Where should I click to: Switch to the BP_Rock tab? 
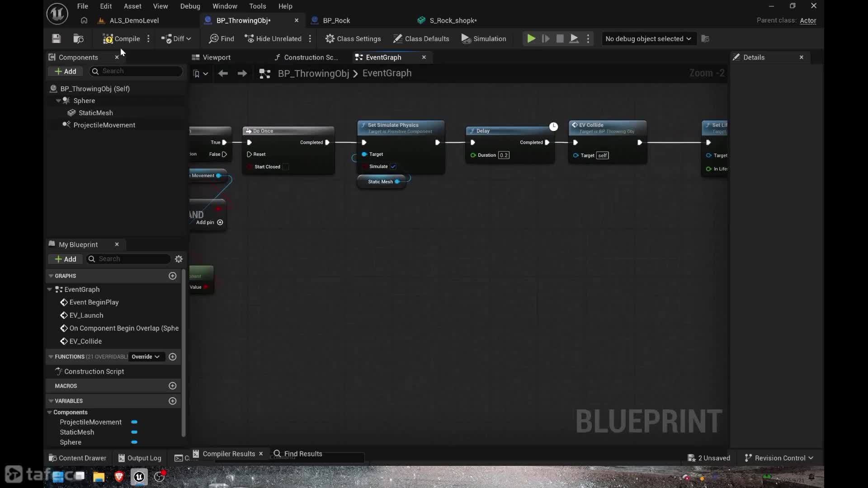click(x=336, y=20)
